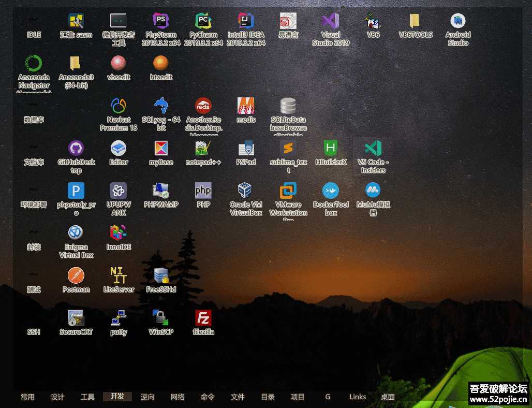The width and height of the screenshot is (532, 408).
Task: Open Navicat Premium 15 shortcut
Action: pyautogui.click(x=119, y=107)
